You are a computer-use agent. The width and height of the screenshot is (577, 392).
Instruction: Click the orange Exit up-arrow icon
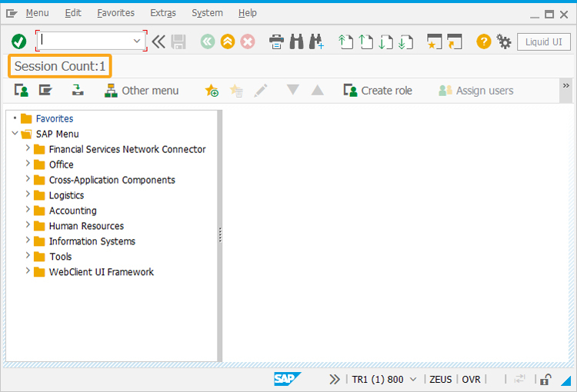(x=228, y=42)
